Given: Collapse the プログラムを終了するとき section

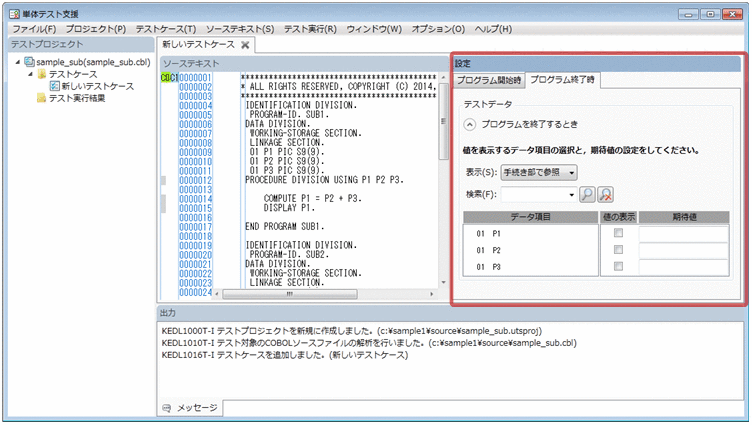Looking at the screenshot, I should click(470, 125).
